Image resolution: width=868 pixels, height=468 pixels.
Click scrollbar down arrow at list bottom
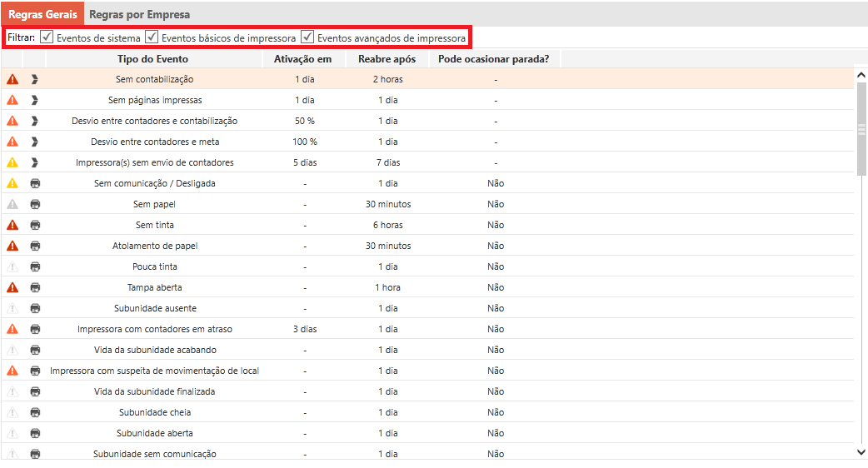click(861, 451)
